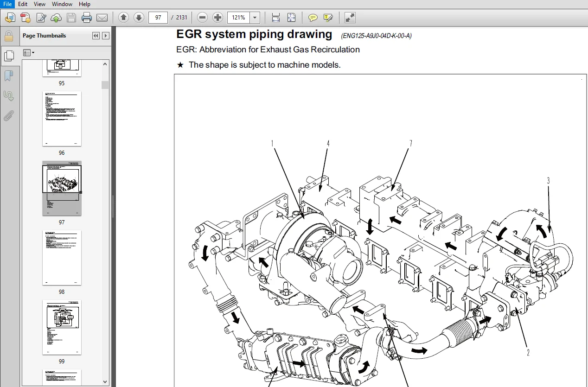Screen dimensions: 588x387
Task: Click thumbnail scrollbar down arrow
Action: click(x=105, y=381)
